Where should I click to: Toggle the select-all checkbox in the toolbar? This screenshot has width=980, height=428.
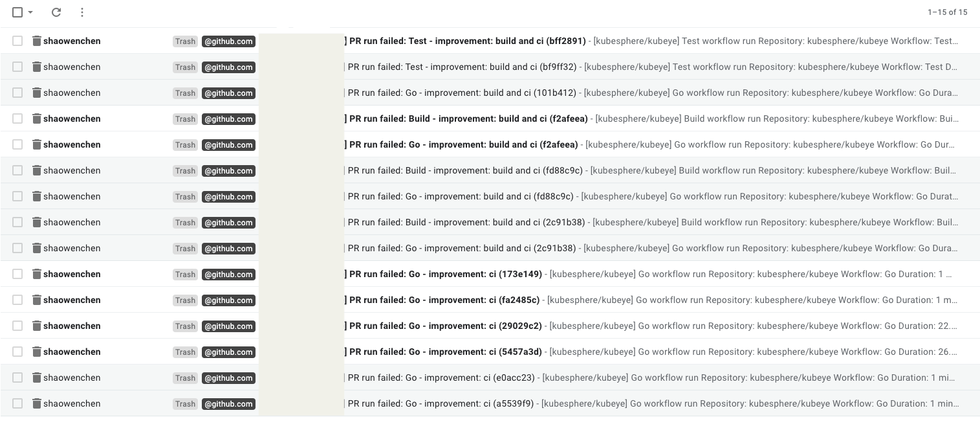17,12
